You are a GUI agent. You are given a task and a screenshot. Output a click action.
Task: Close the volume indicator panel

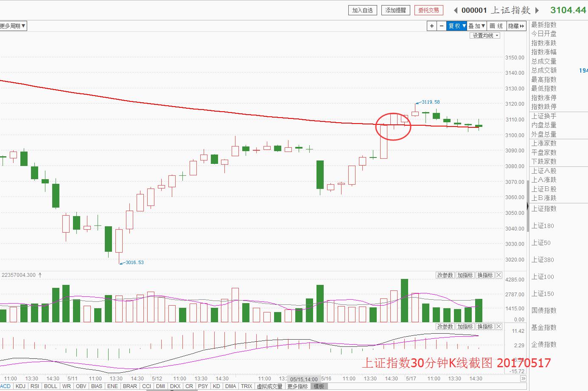click(x=499, y=275)
